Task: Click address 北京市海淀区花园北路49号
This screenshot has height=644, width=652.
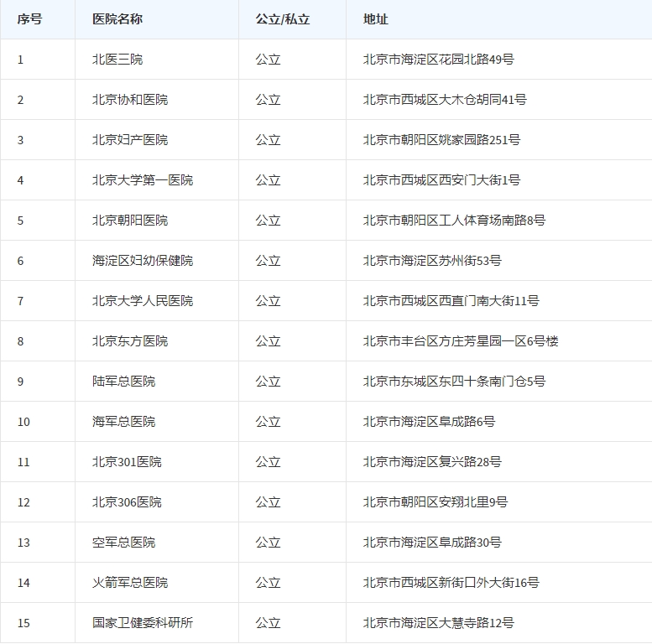Action: 438,60
